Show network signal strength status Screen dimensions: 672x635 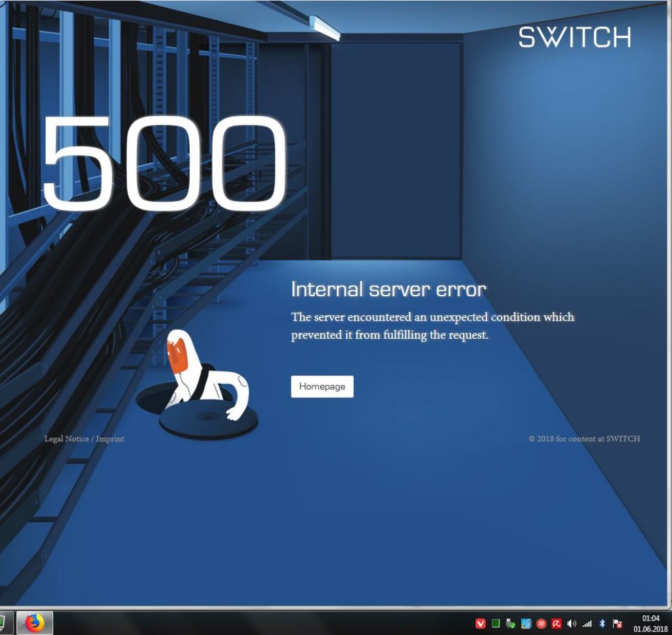(587, 623)
